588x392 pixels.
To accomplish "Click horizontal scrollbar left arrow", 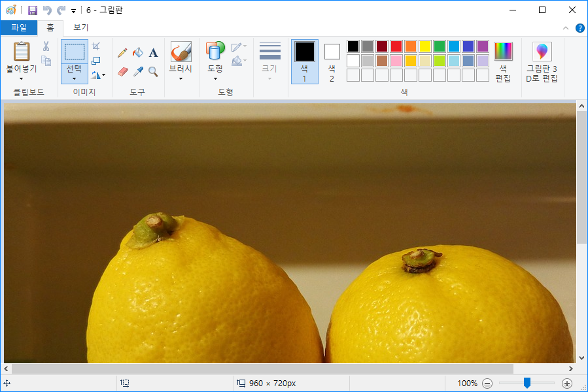I will [x=6, y=368].
